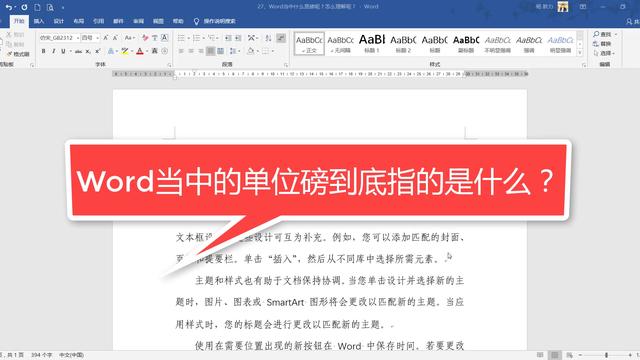Toggle show paragraph marks
The width and height of the screenshot is (640, 360).
pyautogui.click(x=281, y=38)
